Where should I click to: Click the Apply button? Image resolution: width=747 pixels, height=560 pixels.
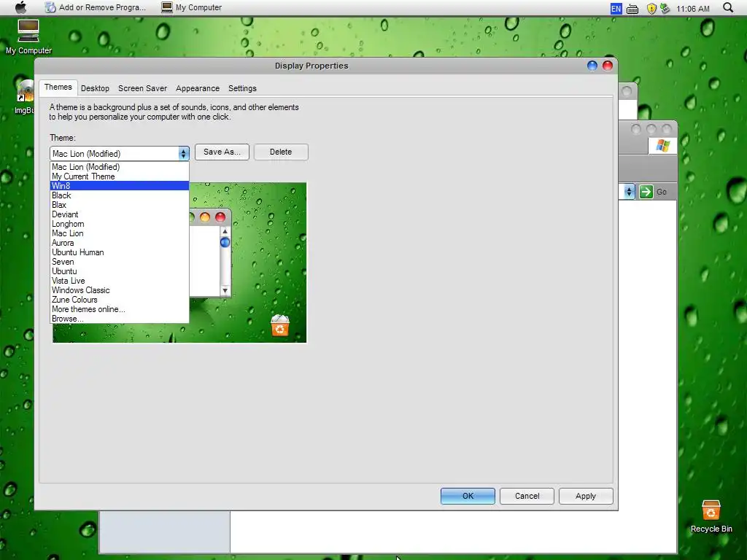click(586, 496)
